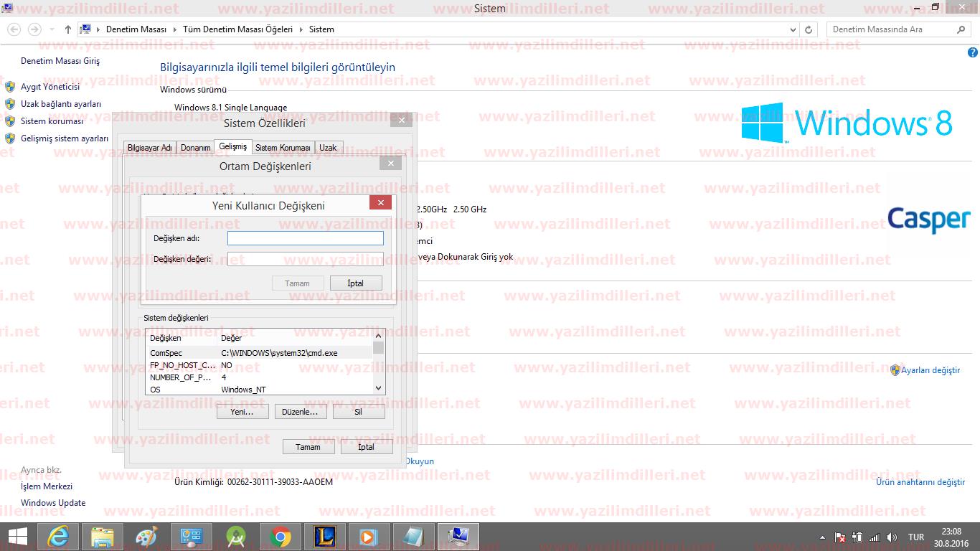The height and width of the screenshot is (551, 980).
Task: Open Sistem koruması link
Action: tap(52, 121)
